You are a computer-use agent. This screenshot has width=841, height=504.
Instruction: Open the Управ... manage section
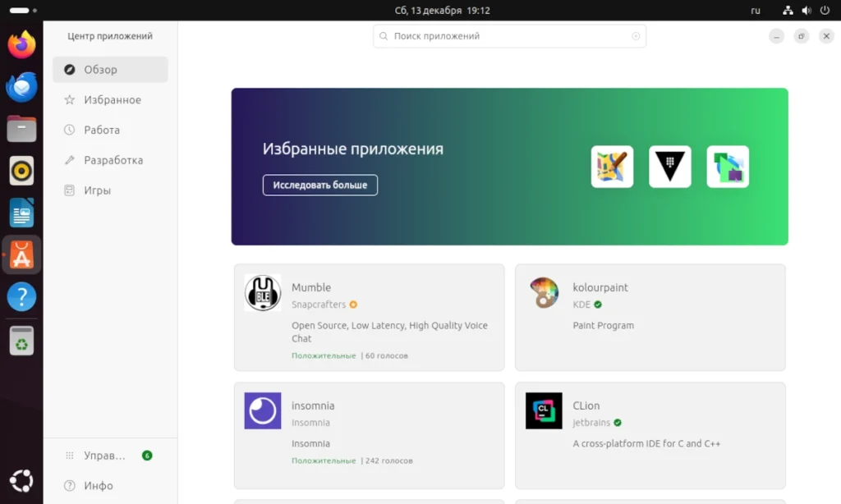pyautogui.click(x=110, y=456)
